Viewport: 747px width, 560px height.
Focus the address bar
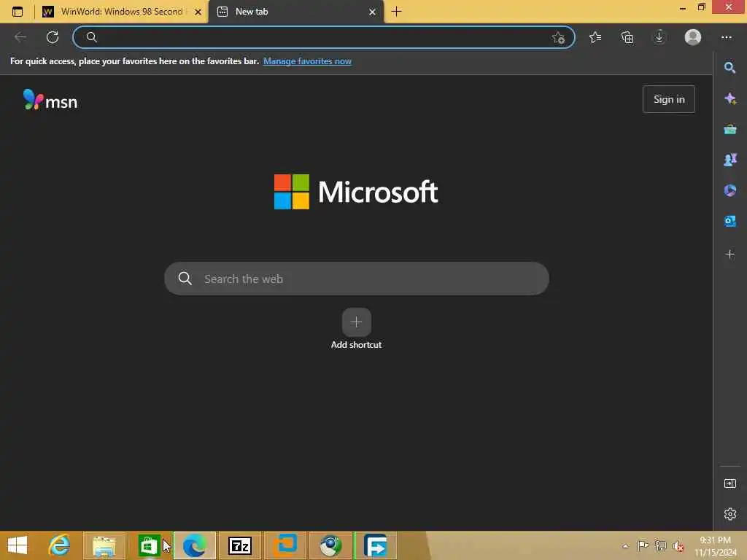coord(324,37)
